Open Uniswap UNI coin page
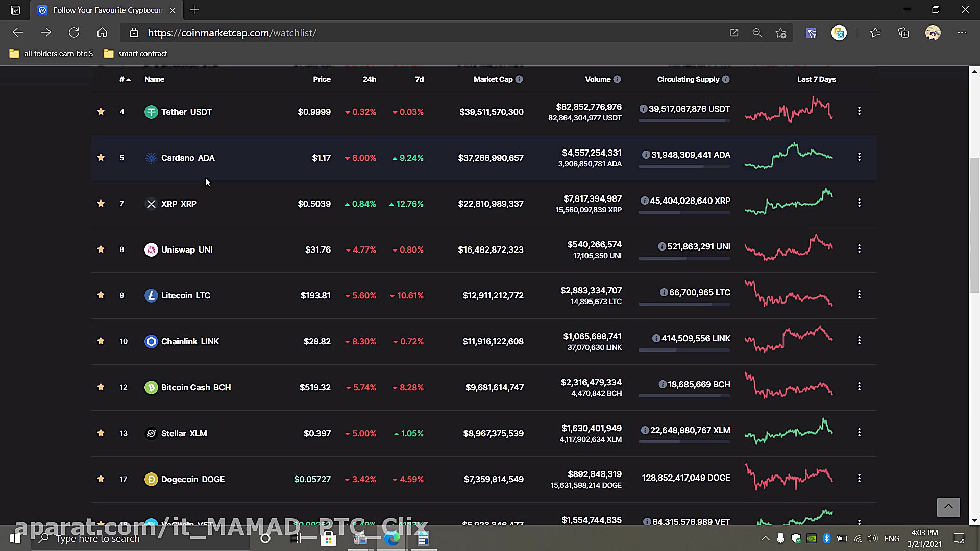The image size is (980, 551). (x=187, y=249)
